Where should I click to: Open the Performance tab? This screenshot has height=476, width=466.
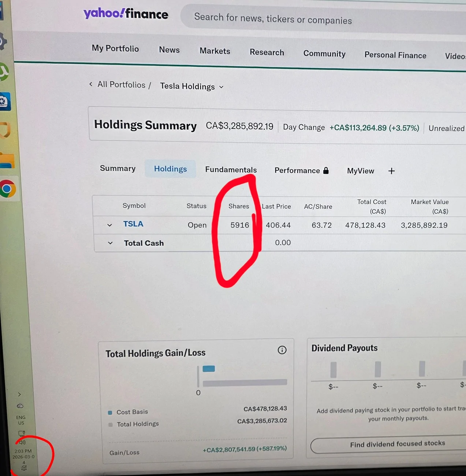297,170
